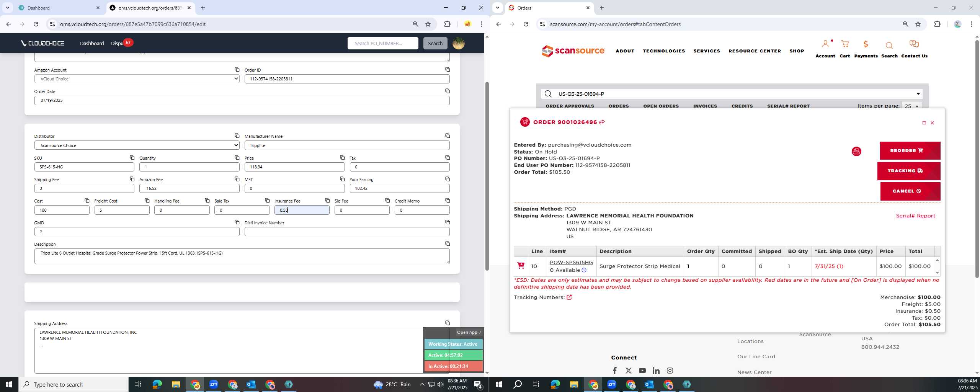The image size is (980, 392).
Task: Copy the Order Date value
Action: pyautogui.click(x=448, y=91)
